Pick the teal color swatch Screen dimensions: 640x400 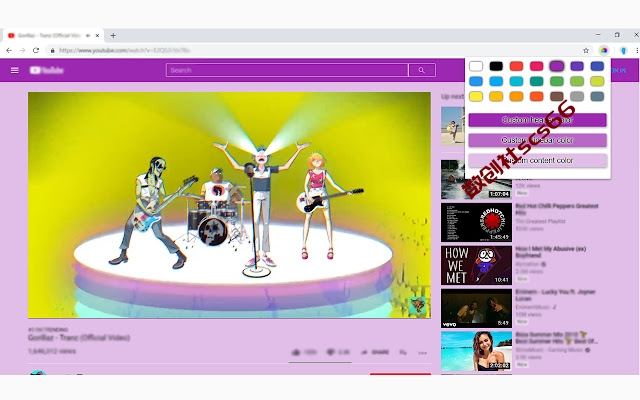[x=536, y=81]
